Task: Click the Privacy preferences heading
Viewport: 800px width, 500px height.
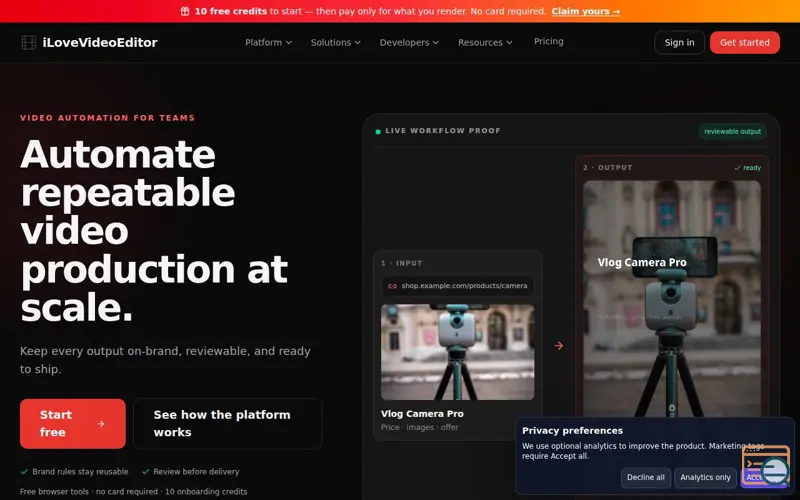Action: point(572,431)
